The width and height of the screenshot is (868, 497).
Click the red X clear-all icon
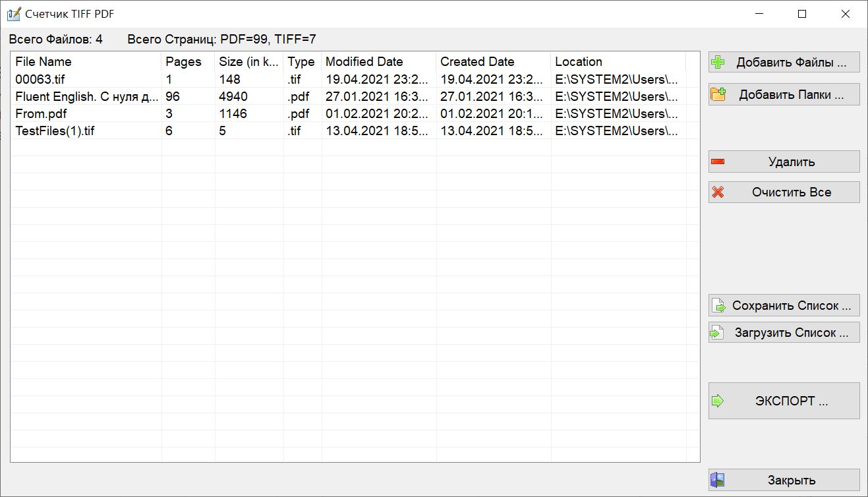click(x=718, y=192)
